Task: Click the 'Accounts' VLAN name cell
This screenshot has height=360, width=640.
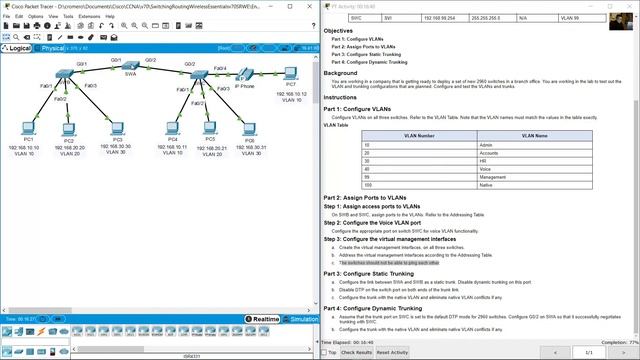Action: click(535, 153)
